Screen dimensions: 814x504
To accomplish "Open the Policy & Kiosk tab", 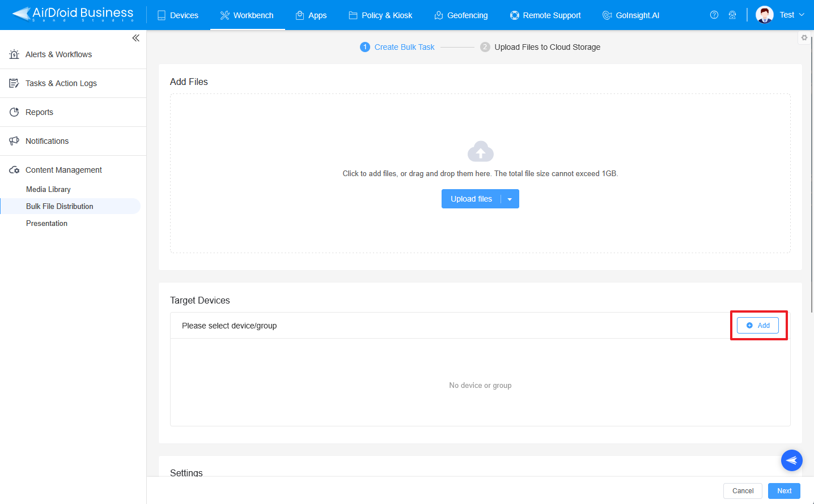I will pyautogui.click(x=380, y=15).
